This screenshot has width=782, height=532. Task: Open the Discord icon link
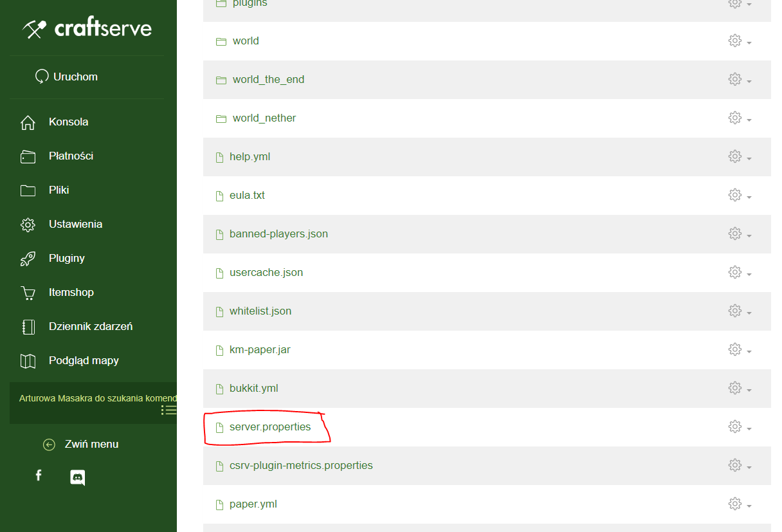tap(77, 477)
